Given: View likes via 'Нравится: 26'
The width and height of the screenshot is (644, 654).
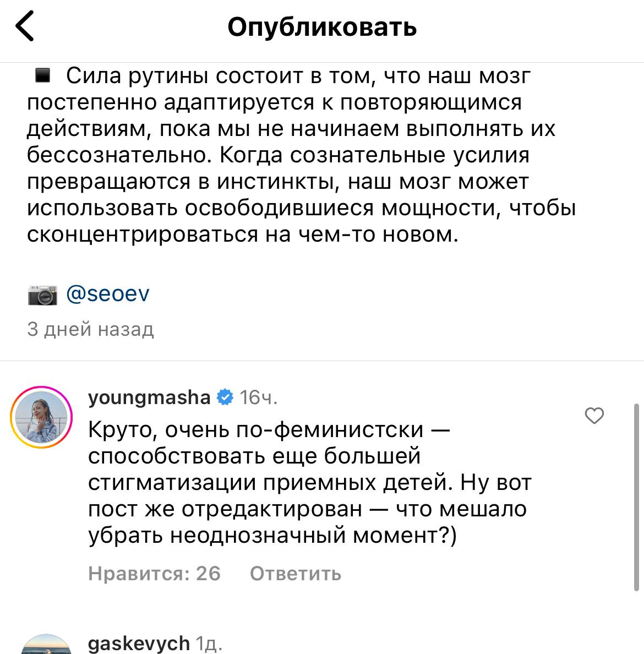Looking at the screenshot, I should (154, 574).
